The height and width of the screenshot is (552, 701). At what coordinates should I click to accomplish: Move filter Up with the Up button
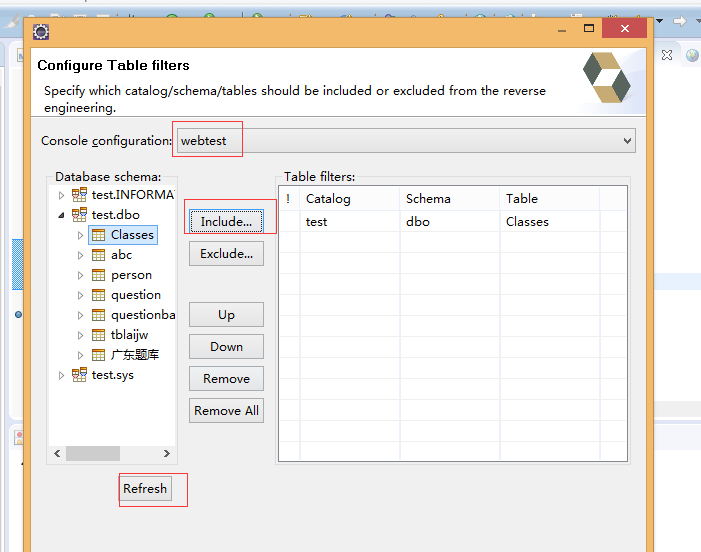[x=226, y=315]
